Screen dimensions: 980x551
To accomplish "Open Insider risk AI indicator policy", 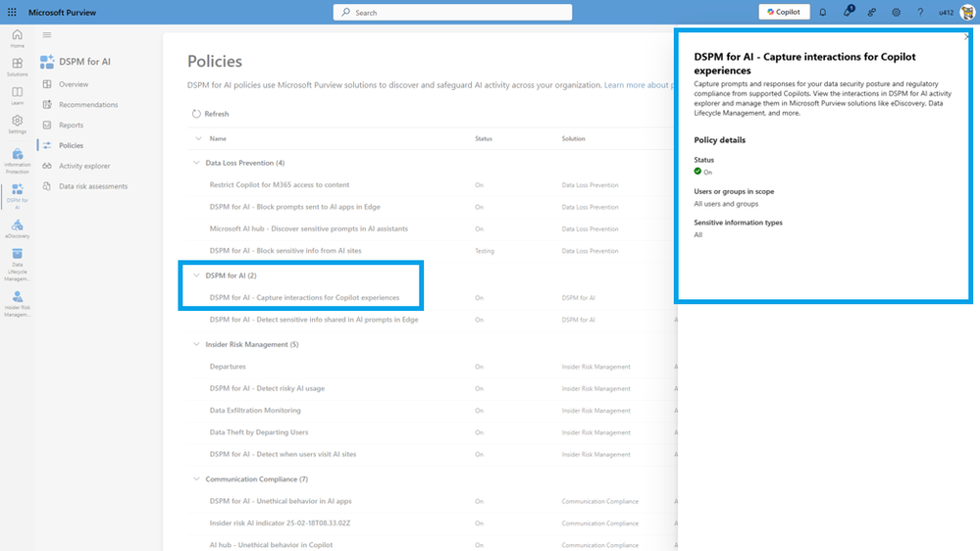I will point(280,523).
